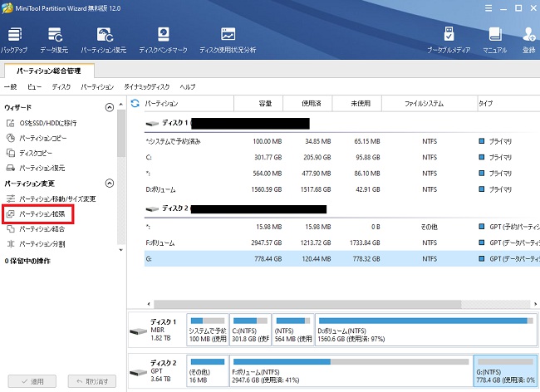This screenshot has width=540, height=392.
Task: Sort by the 容量 column header
Action: [258, 103]
